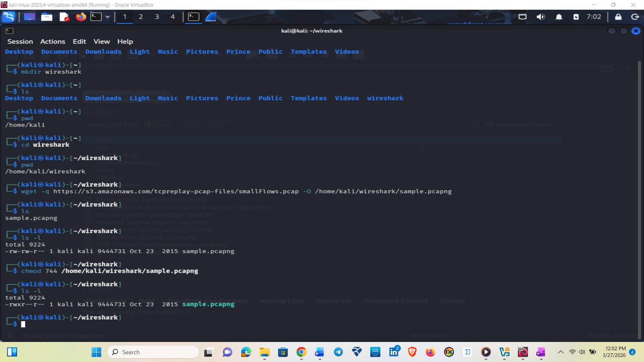This screenshot has height=362, width=644.
Task: Open the volume control in Kali panel
Action: pyautogui.click(x=541, y=17)
